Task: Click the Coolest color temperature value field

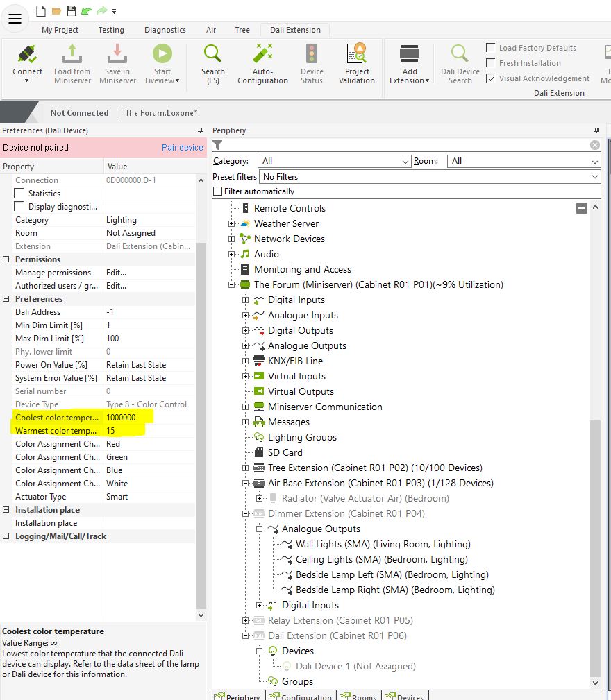Action: [149, 418]
